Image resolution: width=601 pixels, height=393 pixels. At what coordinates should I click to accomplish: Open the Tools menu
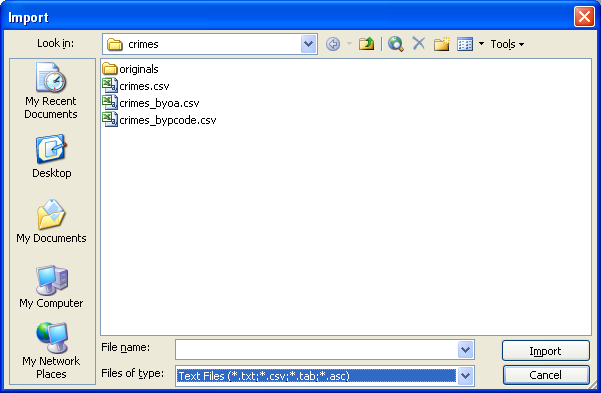pos(507,44)
